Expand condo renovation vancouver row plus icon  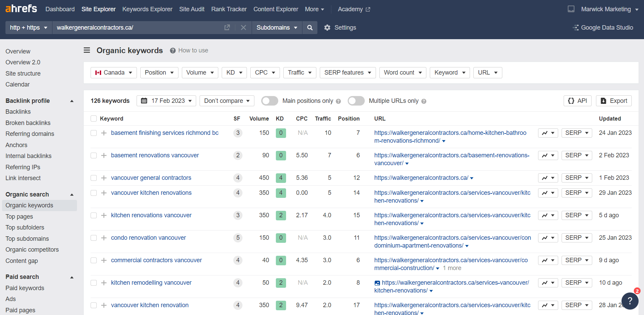(x=104, y=238)
